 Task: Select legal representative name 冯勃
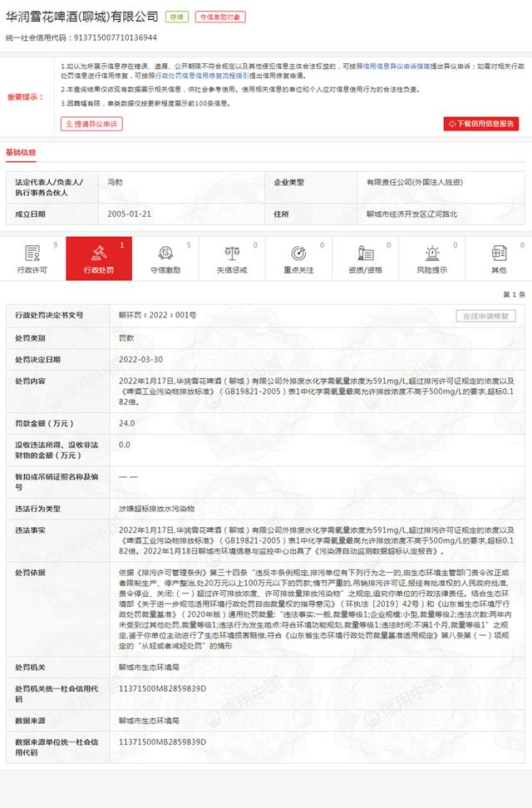pyautogui.click(x=115, y=182)
